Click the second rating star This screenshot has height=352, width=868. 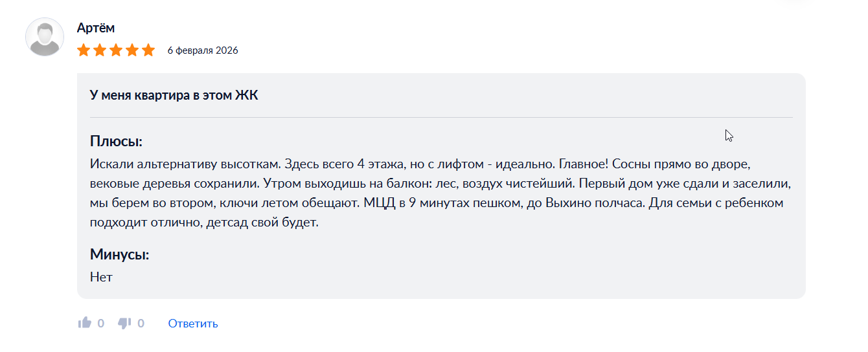(100, 50)
